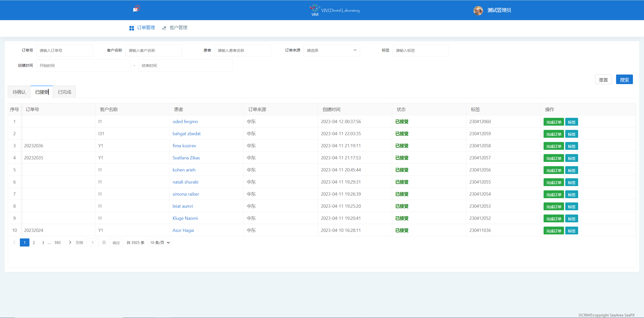Open patient oded fergmn
This screenshot has width=644, height=318.
point(185,122)
